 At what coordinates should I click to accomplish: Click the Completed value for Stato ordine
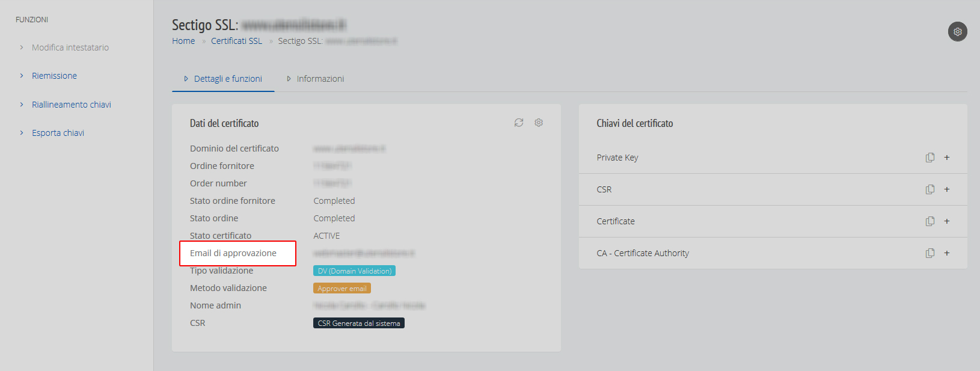click(x=334, y=218)
